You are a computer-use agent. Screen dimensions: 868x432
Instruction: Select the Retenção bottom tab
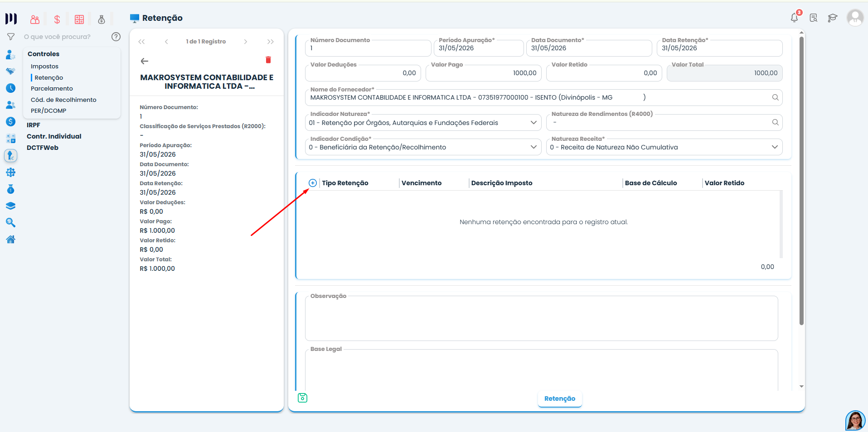coord(560,398)
